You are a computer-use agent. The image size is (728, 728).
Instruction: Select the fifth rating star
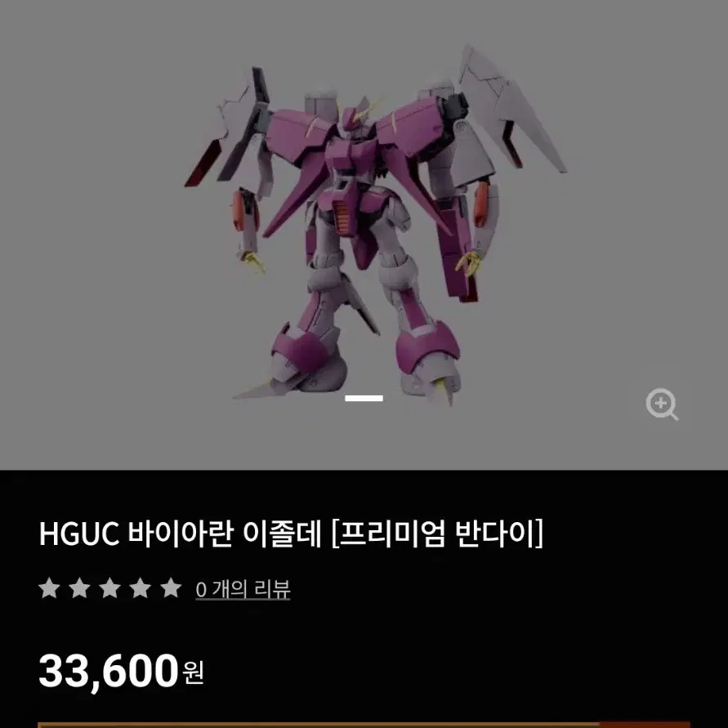click(x=171, y=588)
